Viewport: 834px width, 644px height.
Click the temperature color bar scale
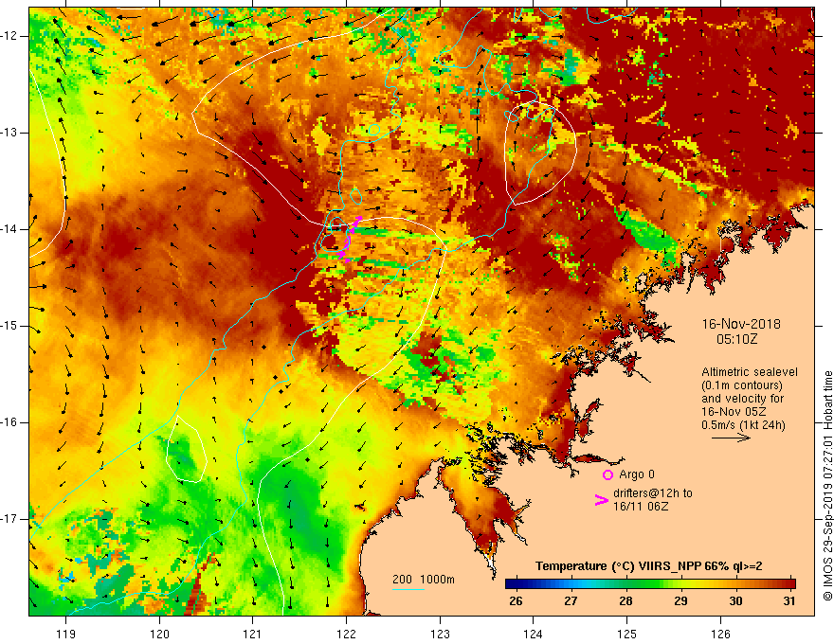[650, 584]
